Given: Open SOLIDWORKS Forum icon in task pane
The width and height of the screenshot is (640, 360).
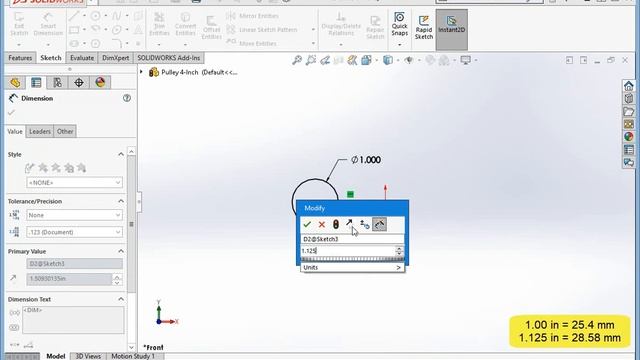Looking at the screenshot, I should (629, 162).
